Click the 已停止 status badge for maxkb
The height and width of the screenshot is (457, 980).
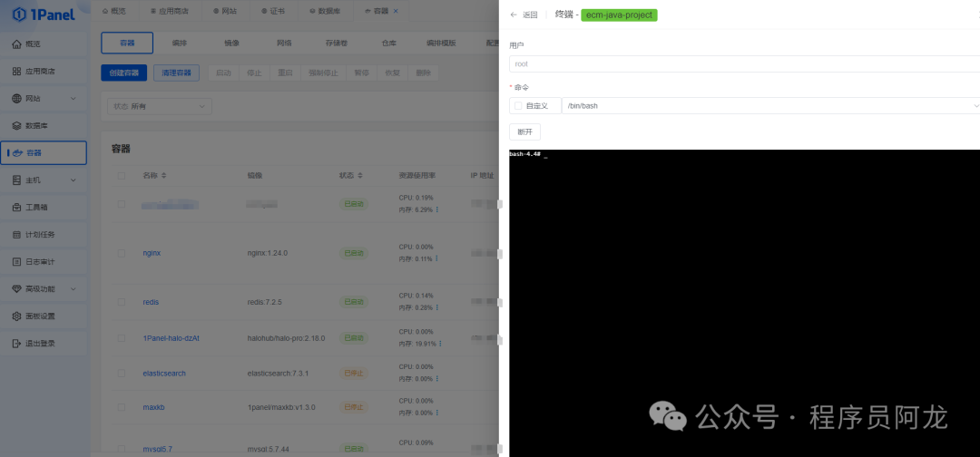tap(354, 407)
